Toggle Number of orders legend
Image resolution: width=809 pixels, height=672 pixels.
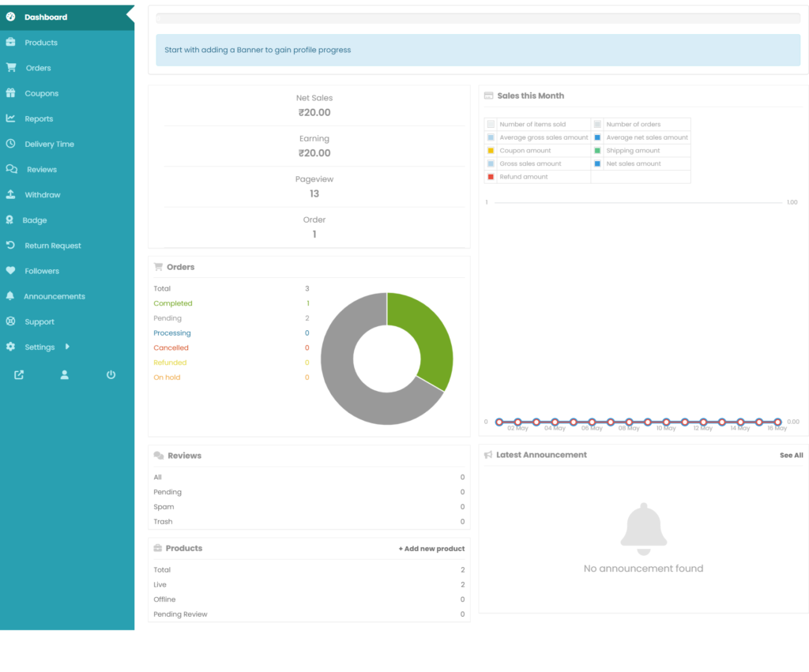(633, 124)
